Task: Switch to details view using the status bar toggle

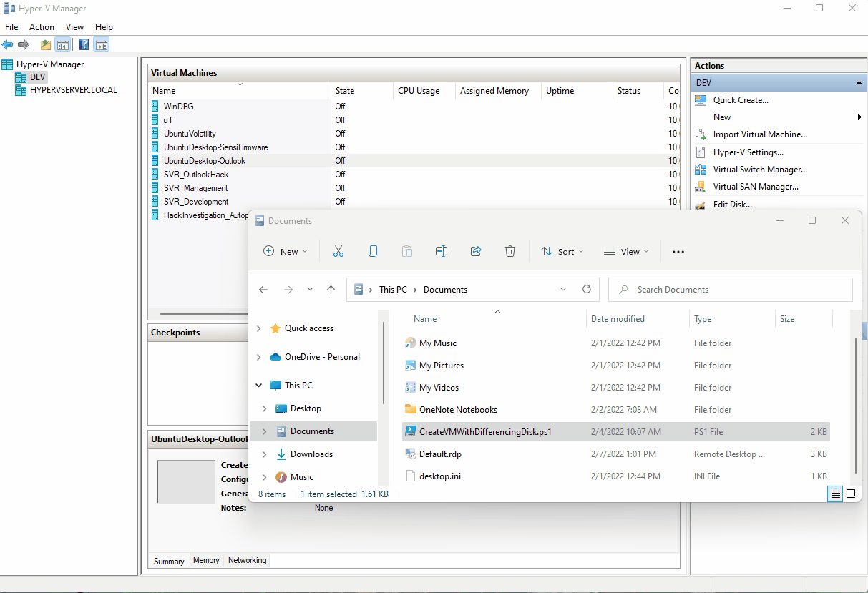Action: (x=835, y=494)
